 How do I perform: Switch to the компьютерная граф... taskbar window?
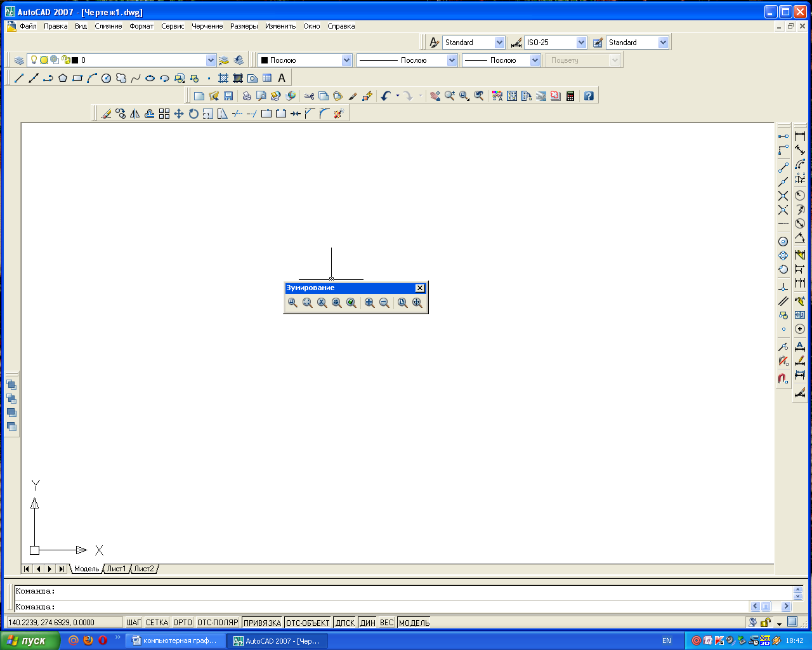tap(175, 640)
